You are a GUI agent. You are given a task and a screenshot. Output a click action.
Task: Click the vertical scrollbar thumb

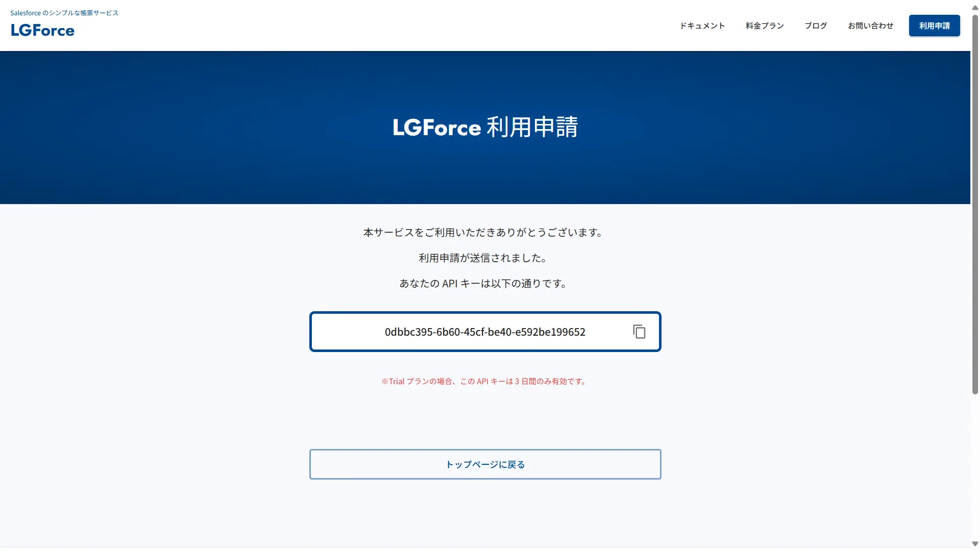coord(975,204)
